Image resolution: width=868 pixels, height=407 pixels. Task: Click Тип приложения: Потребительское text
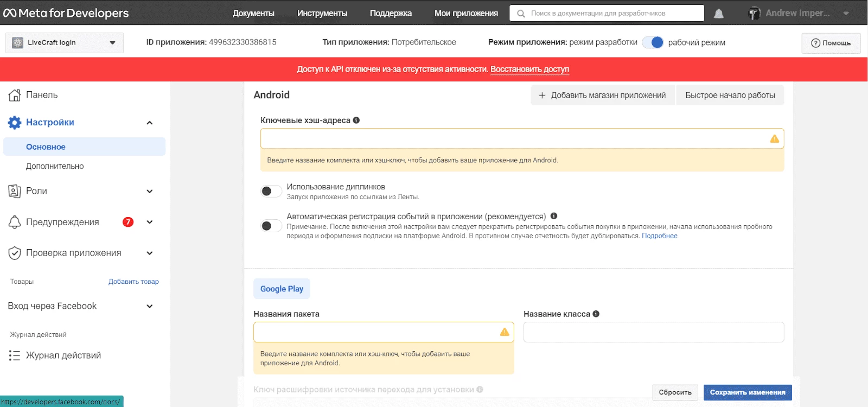coord(389,42)
